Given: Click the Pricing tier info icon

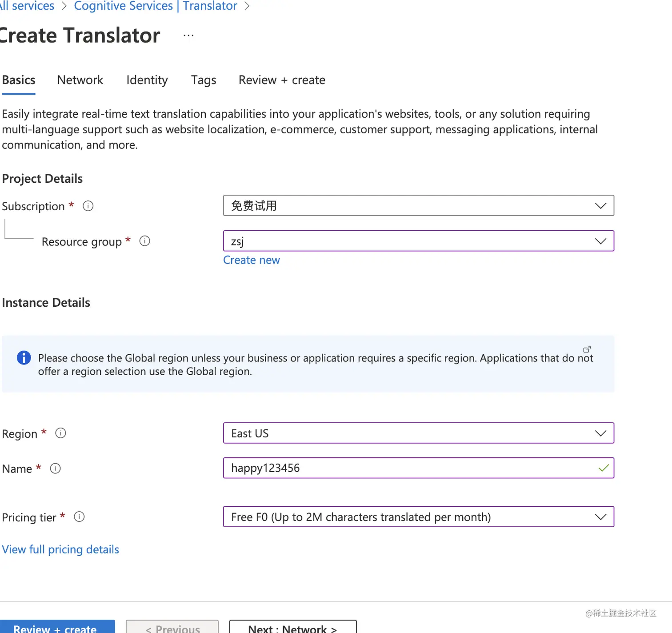Looking at the screenshot, I should pyautogui.click(x=79, y=517).
